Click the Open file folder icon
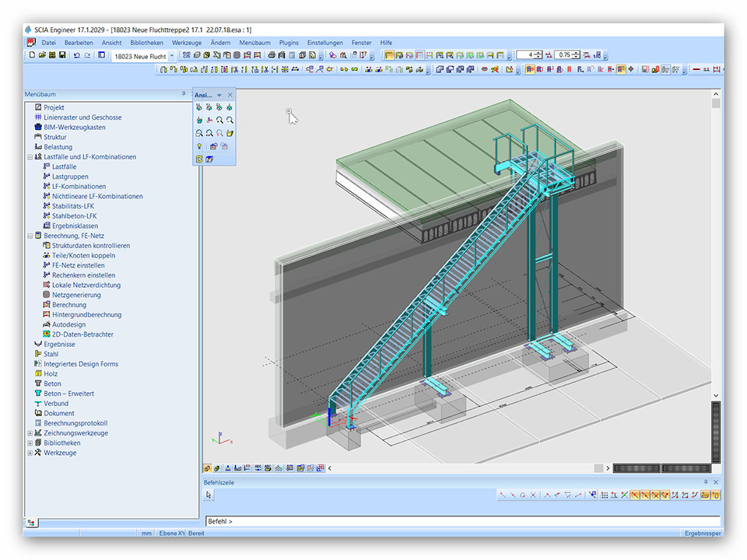 42,55
